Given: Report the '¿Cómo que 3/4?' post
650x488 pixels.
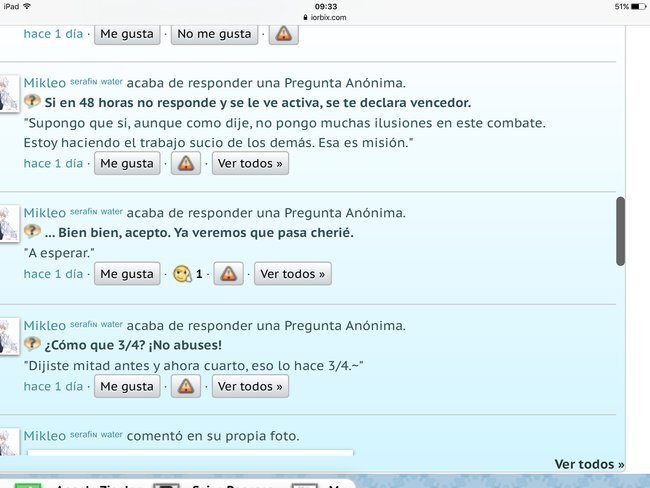Looking at the screenshot, I should [185, 386].
